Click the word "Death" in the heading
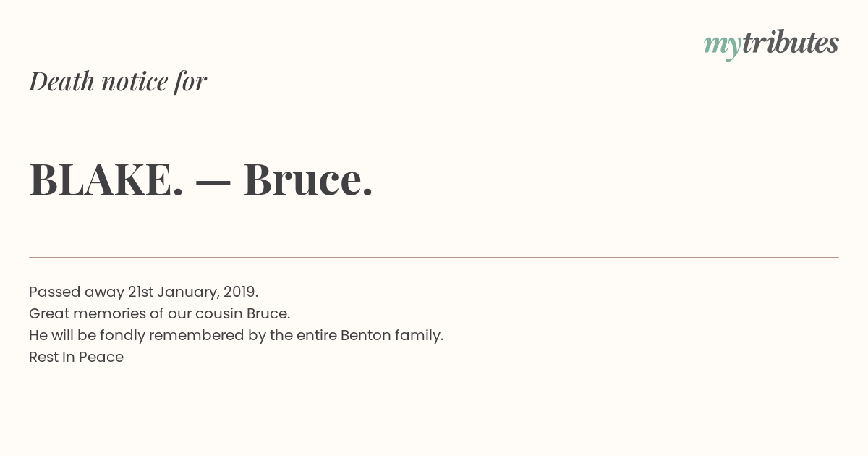Screen dimensions: 868x456 pos(61,81)
